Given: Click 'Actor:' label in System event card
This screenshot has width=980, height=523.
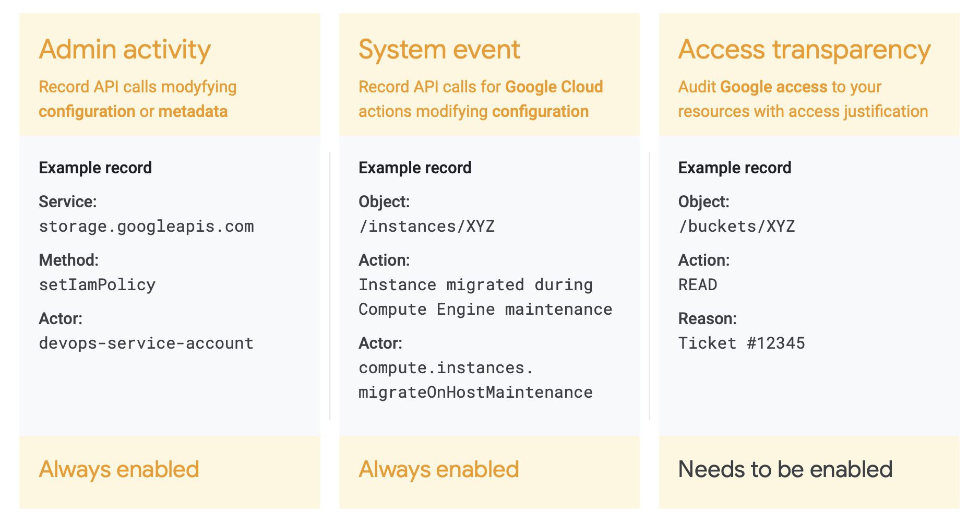Looking at the screenshot, I should pos(380,343).
